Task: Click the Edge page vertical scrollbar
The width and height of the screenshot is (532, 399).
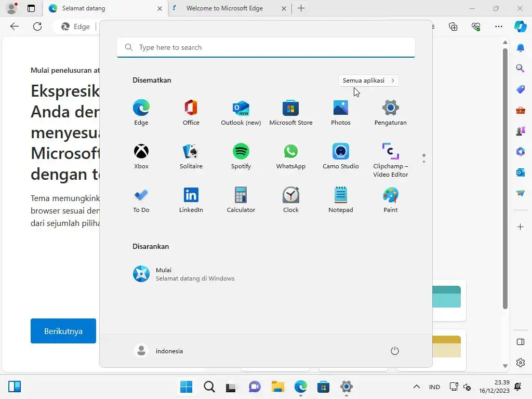Action: (x=505, y=179)
